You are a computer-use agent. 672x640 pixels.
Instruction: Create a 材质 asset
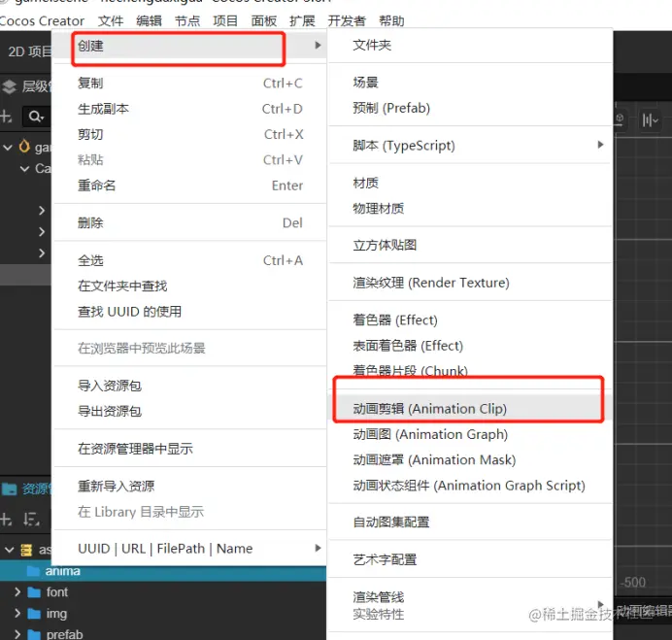pos(470,183)
